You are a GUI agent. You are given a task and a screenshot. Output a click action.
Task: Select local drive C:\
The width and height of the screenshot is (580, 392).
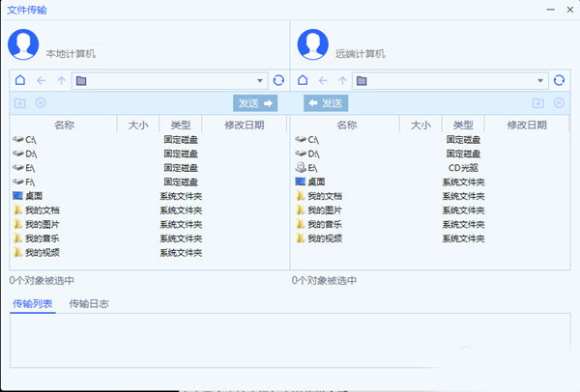coord(30,140)
